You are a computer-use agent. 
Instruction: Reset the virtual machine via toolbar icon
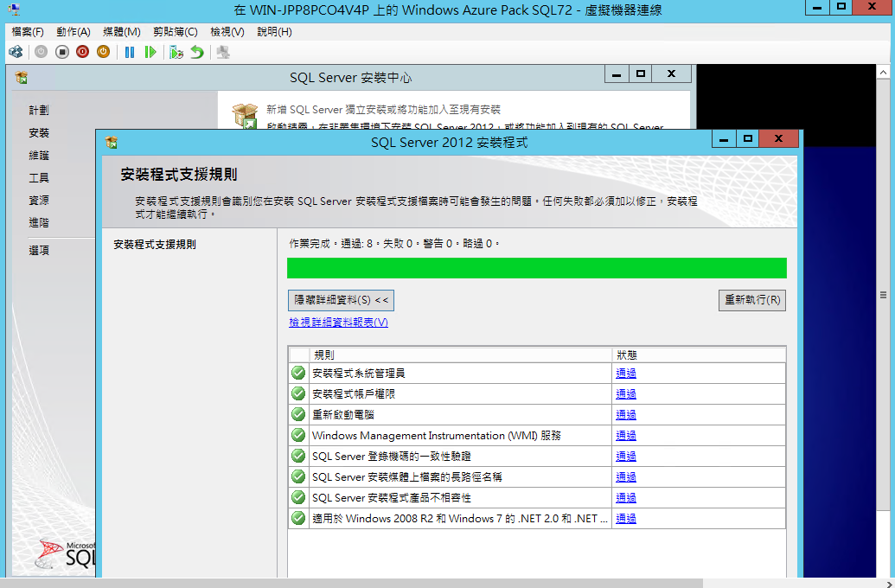(150, 53)
